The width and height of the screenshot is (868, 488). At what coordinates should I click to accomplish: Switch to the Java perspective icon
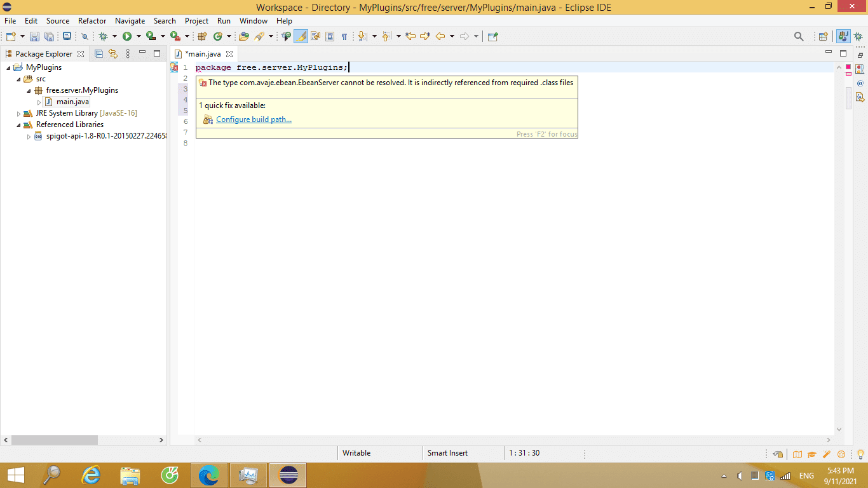pos(843,37)
